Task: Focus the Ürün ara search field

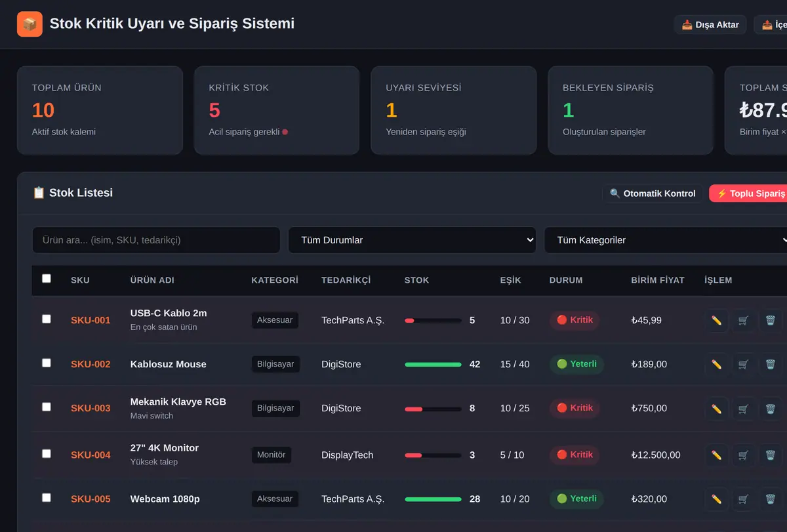Action: pos(156,240)
